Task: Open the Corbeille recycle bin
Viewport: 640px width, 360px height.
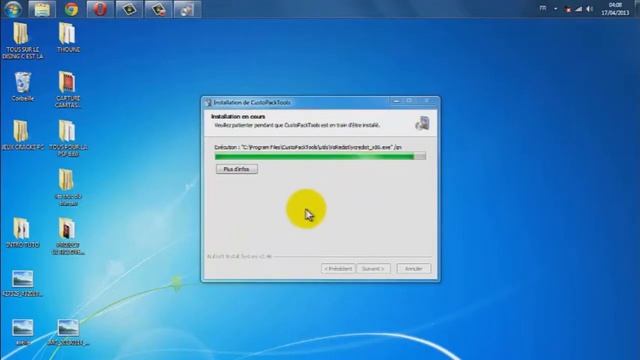Action: [22, 87]
